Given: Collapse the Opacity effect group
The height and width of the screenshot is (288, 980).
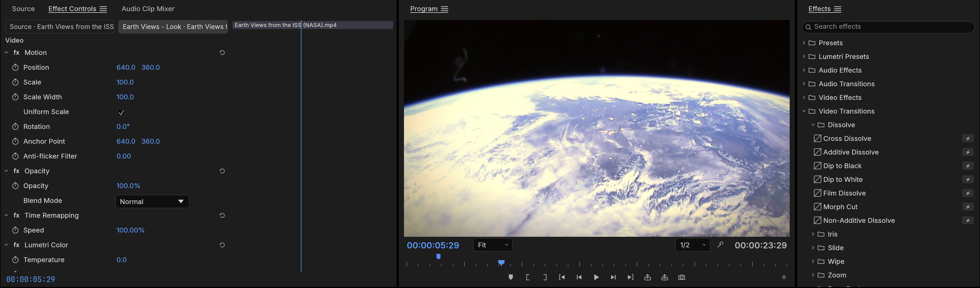Looking at the screenshot, I should click(6, 171).
